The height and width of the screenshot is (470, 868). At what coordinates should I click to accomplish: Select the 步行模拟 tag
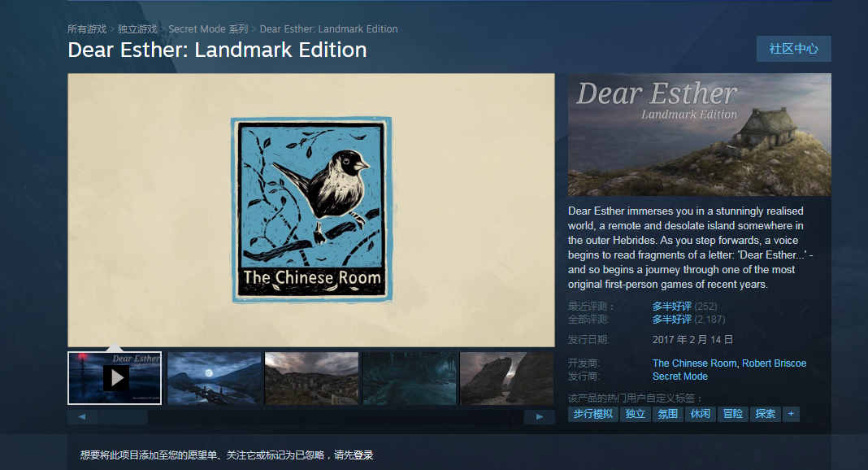click(x=592, y=414)
